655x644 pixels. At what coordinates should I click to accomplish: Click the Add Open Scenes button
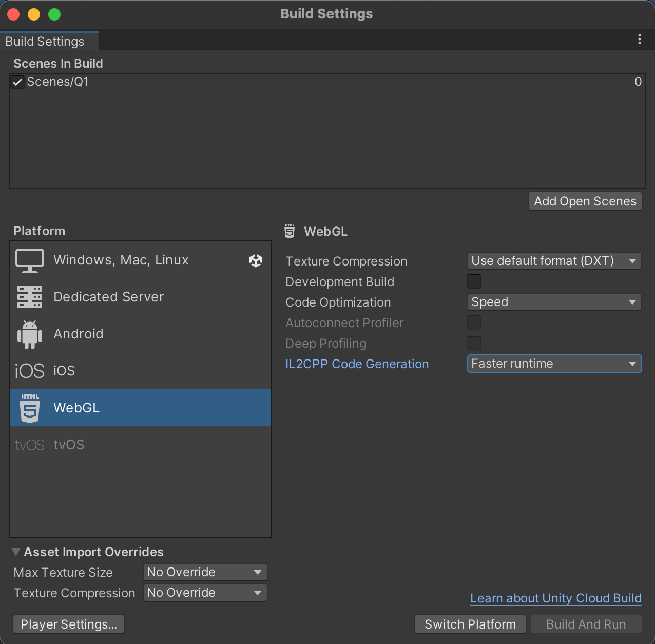pos(585,201)
